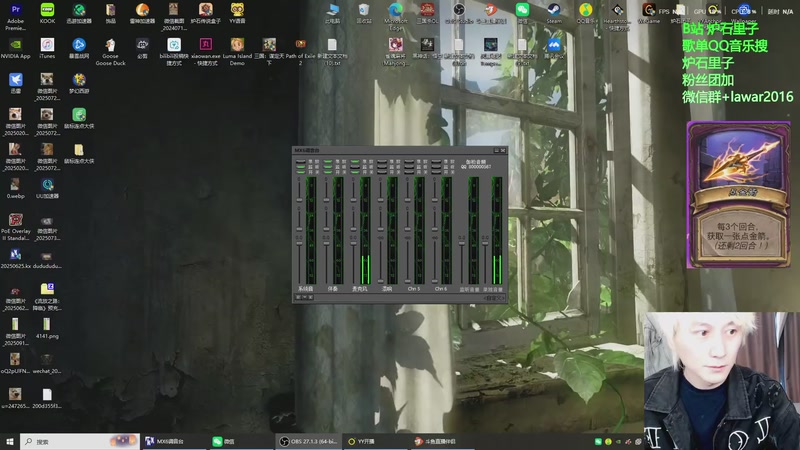Click the 录放音量 fader handle
The image size is (800, 450).
coord(485,243)
